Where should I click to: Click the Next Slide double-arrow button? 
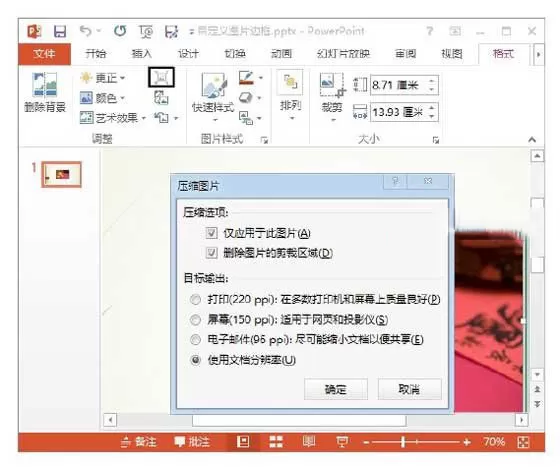tap(537, 405)
